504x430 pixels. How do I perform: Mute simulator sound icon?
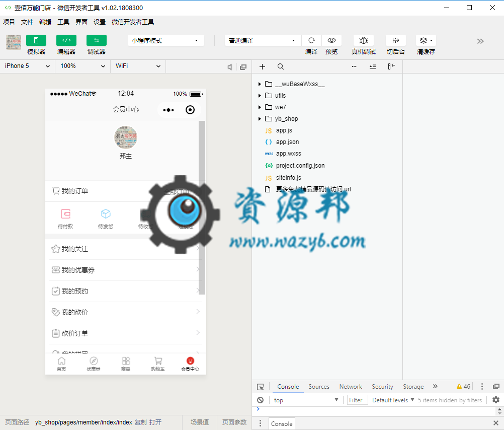pos(230,67)
